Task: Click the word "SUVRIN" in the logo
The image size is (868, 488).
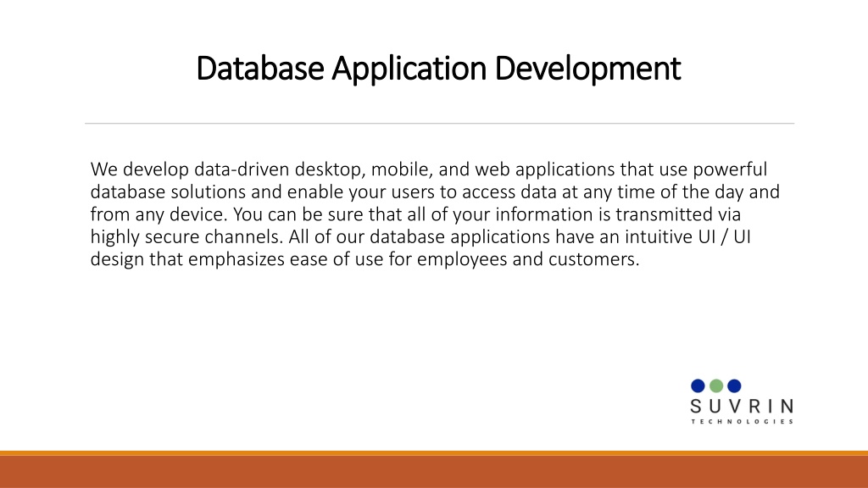Action: (x=742, y=407)
